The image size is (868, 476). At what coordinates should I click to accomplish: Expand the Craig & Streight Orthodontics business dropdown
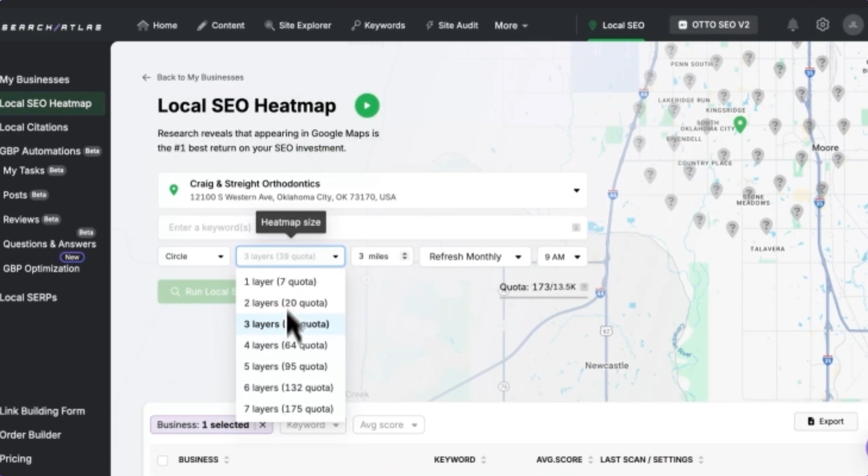click(576, 190)
